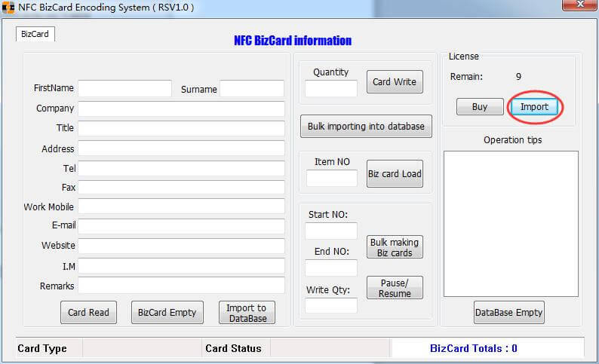The height and width of the screenshot is (364, 599).
Task: Click the End NO input box
Action: pyautogui.click(x=331, y=268)
